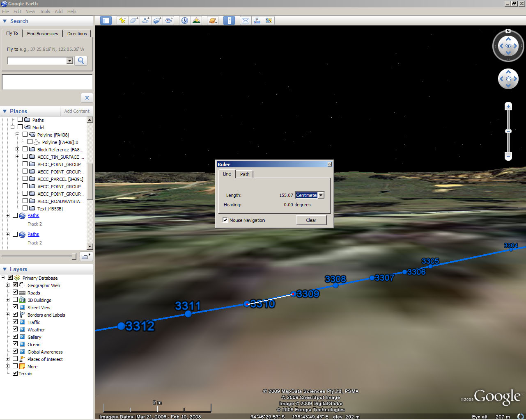Click the Places list scroll-down arrow
This screenshot has height=420, width=526.
coord(90,247)
